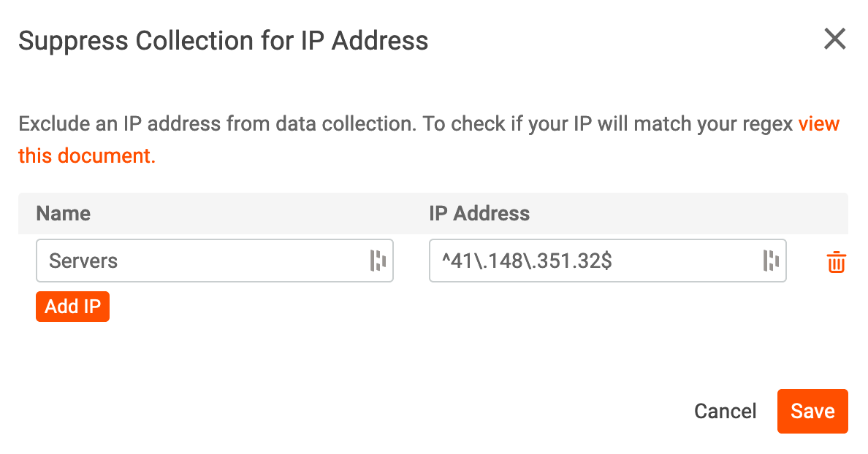Viewport: 868px width, 454px height.
Task: Delete the Servers entry using the trash icon
Action: [x=836, y=261]
